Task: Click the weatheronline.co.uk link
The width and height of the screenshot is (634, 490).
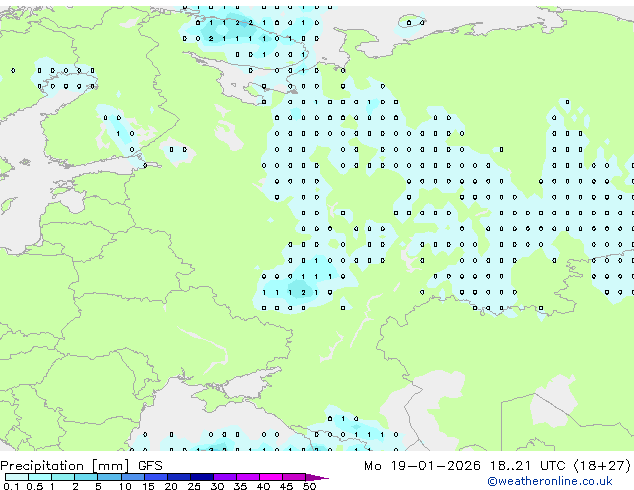Action: click(x=550, y=481)
